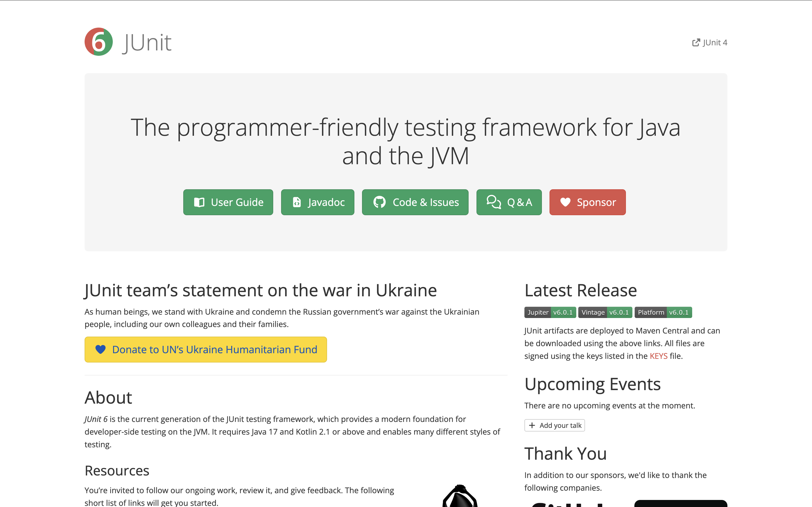Screen dimensions: 812x507
Task: Click the GitHub octocat icon
Action: pyautogui.click(x=379, y=202)
